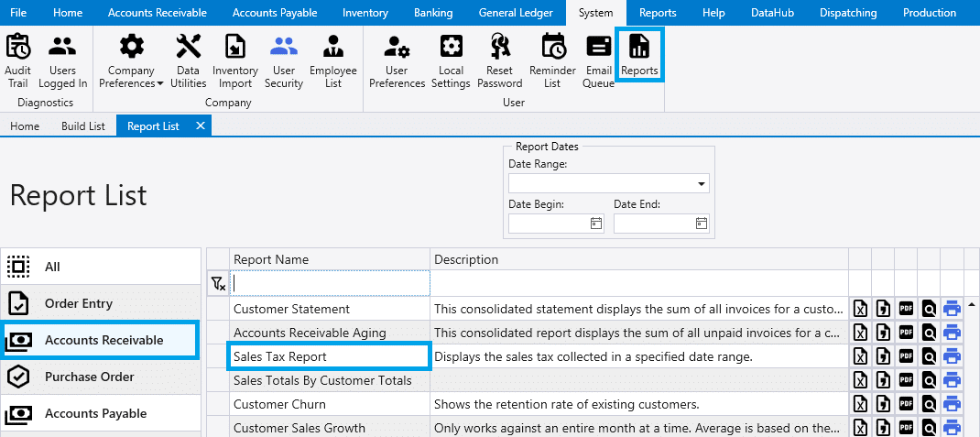Open the Accounts Receivable ribbon tab
The width and height of the screenshot is (980, 437).
[157, 13]
